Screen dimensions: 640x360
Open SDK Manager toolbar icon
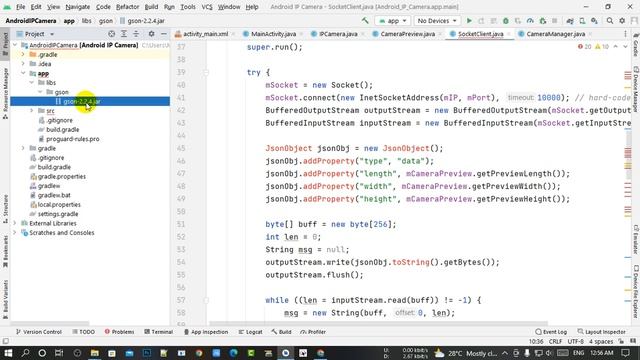point(594,20)
